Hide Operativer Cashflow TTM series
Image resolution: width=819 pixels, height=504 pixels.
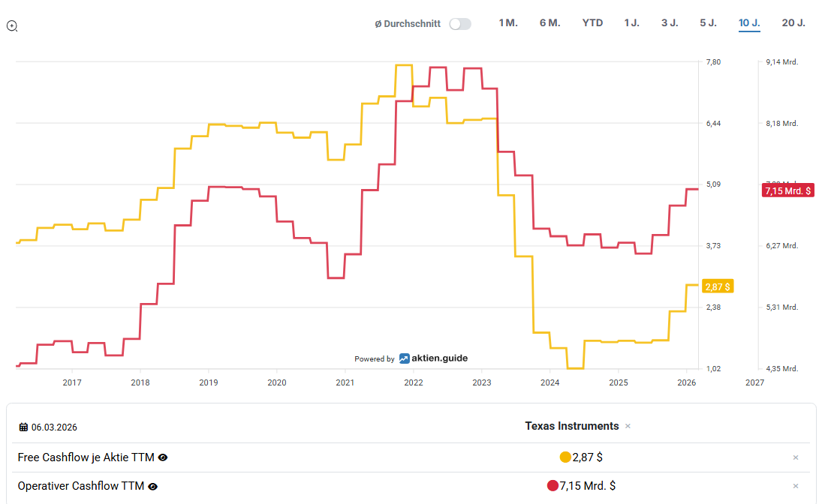(153, 486)
